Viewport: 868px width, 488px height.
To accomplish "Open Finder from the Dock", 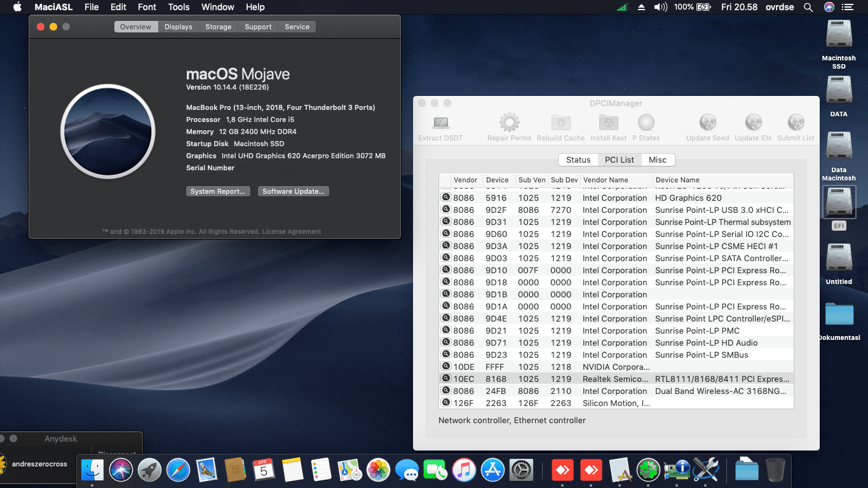I will coord(93,470).
